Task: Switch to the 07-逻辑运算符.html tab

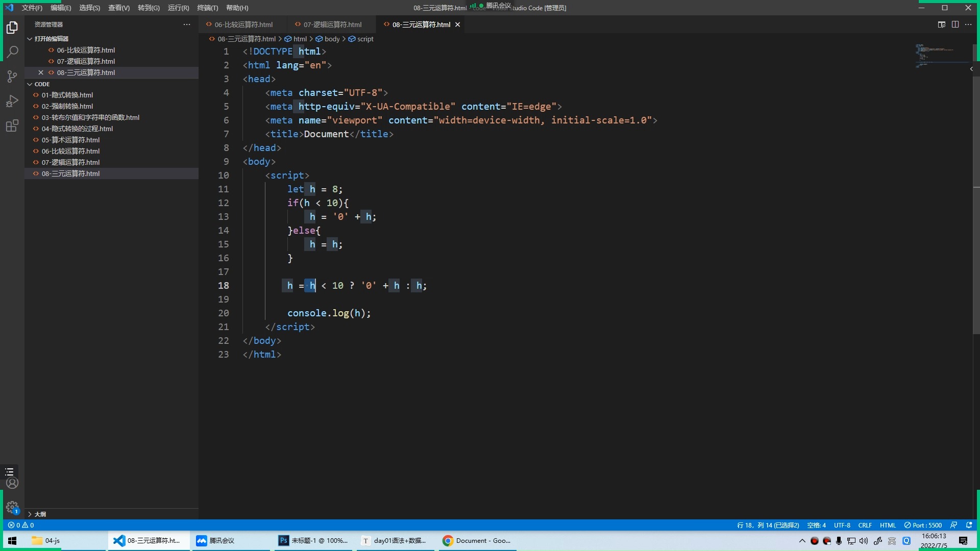Action: tap(332, 24)
